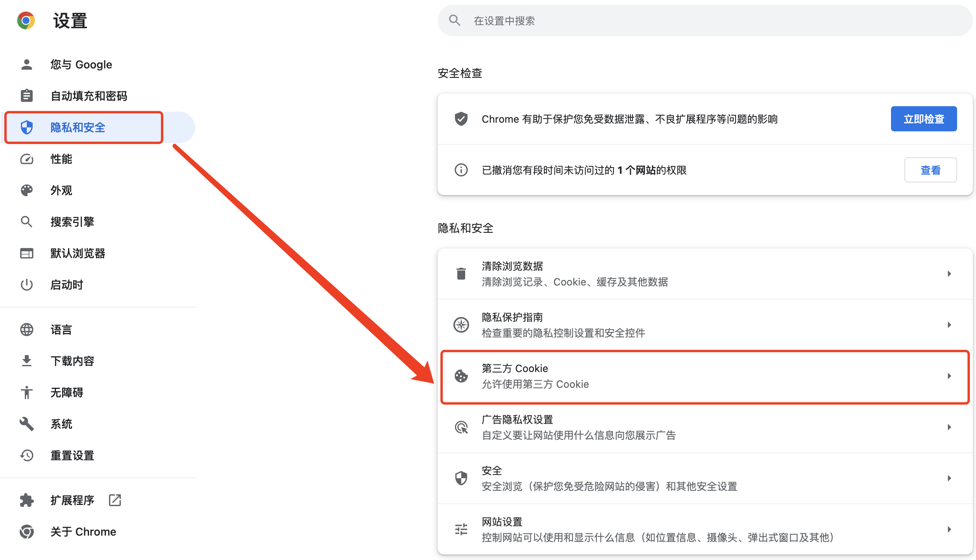976x560 pixels.
Task: Select 默认浏览器 in the sidebar menu
Action: [x=78, y=253]
